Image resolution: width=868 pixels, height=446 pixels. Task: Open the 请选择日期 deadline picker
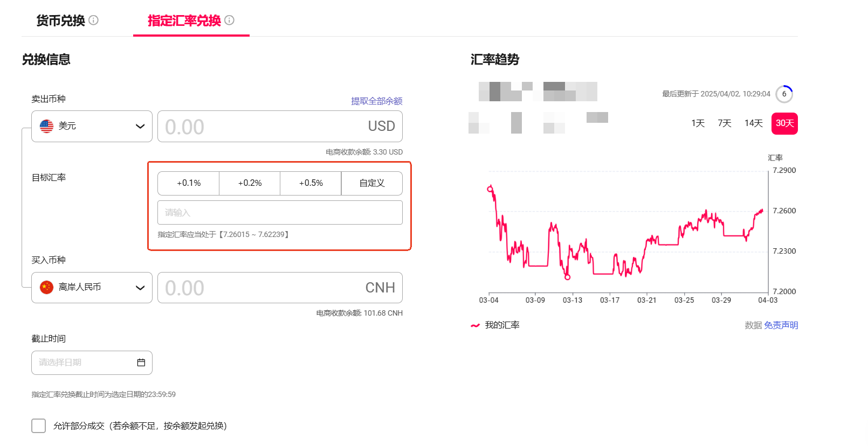coord(92,363)
